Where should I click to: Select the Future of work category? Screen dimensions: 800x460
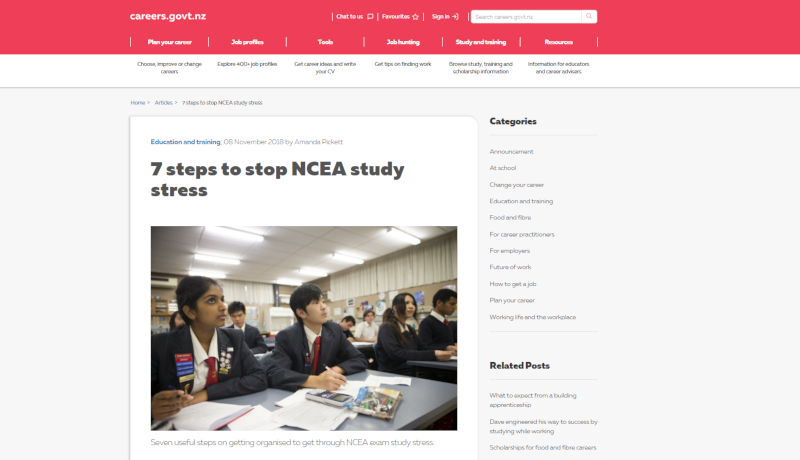point(510,267)
